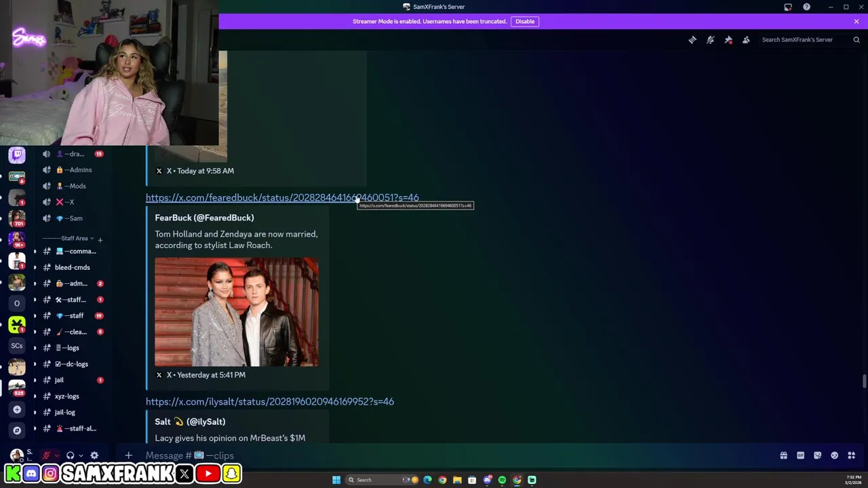Viewport: 868px width, 488px height.
Task: Open pinned messages icon
Action: pyautogui.click(x=728, y=40)
